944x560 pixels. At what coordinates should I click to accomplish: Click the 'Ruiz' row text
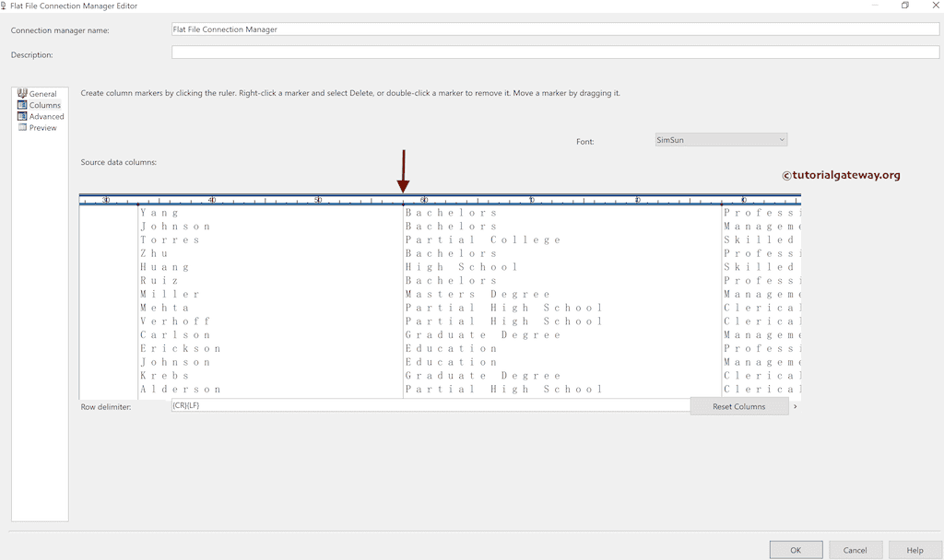pyautogui.click(x=159, y=280)
